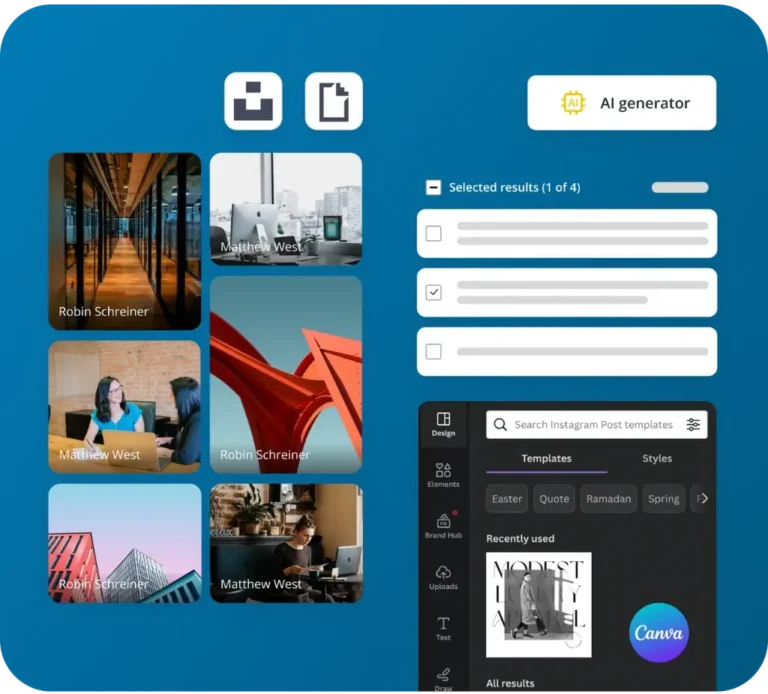Switch to the Templates tab
Image resolution: width=768 pixels, height=694 pixels.
(x=546, y=458)
